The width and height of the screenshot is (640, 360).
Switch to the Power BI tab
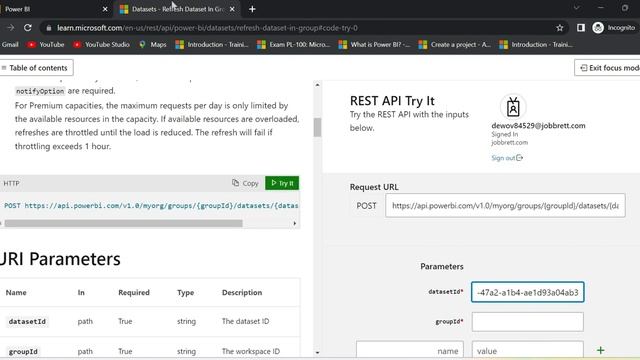point(51,9)
